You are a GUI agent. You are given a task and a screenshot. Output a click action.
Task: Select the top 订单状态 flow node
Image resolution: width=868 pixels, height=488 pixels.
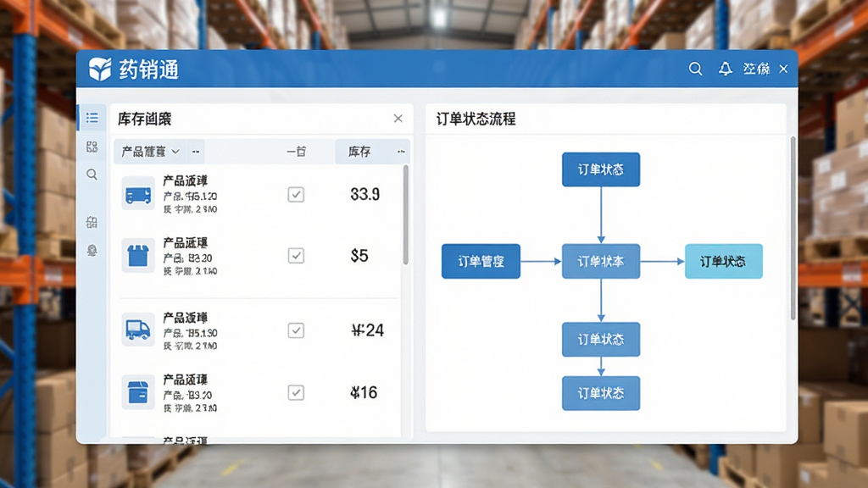tap(601, 169)
